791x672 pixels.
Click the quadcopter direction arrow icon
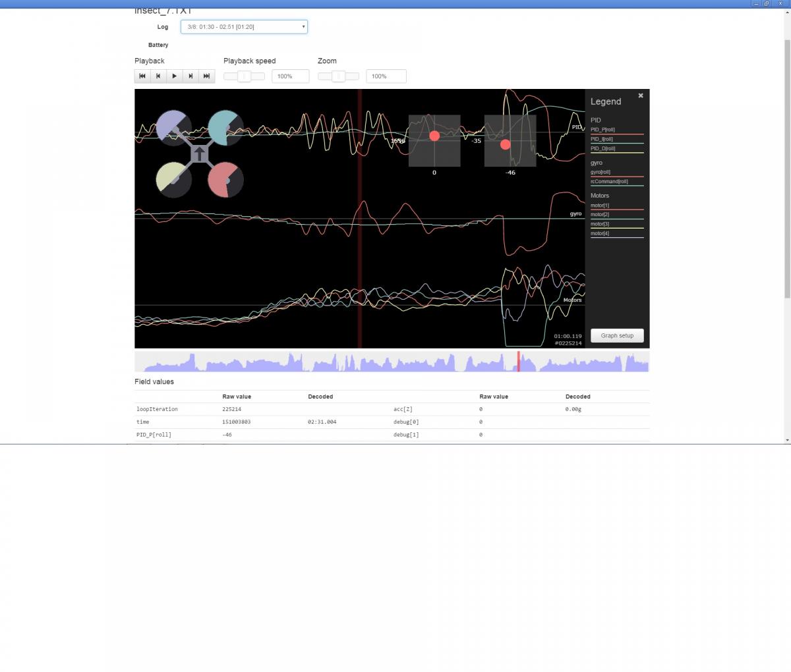point(200,154)
